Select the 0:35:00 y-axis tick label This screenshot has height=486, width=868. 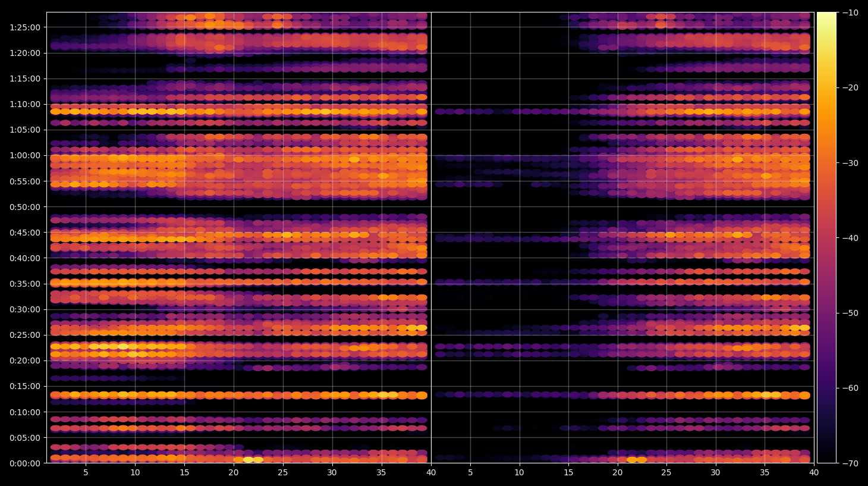tap(25, 284)
